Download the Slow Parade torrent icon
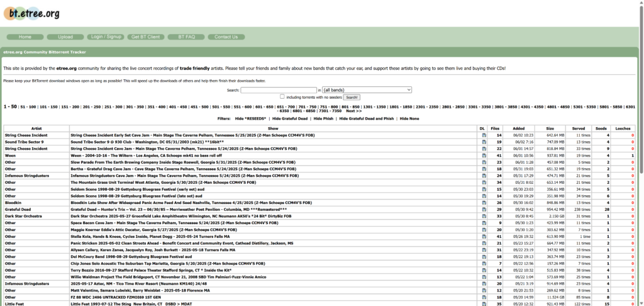 tap(484, 162)
